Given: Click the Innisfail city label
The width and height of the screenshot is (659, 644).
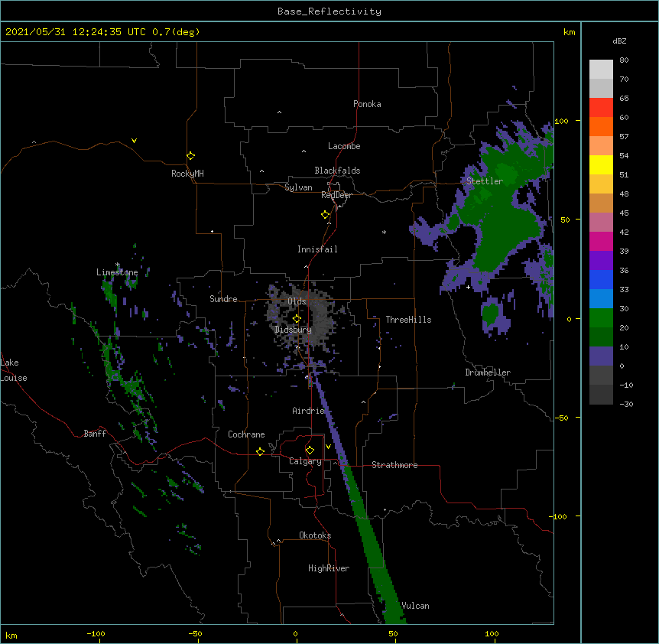Looking at the screenshot, I should click(x=317, y=249).
